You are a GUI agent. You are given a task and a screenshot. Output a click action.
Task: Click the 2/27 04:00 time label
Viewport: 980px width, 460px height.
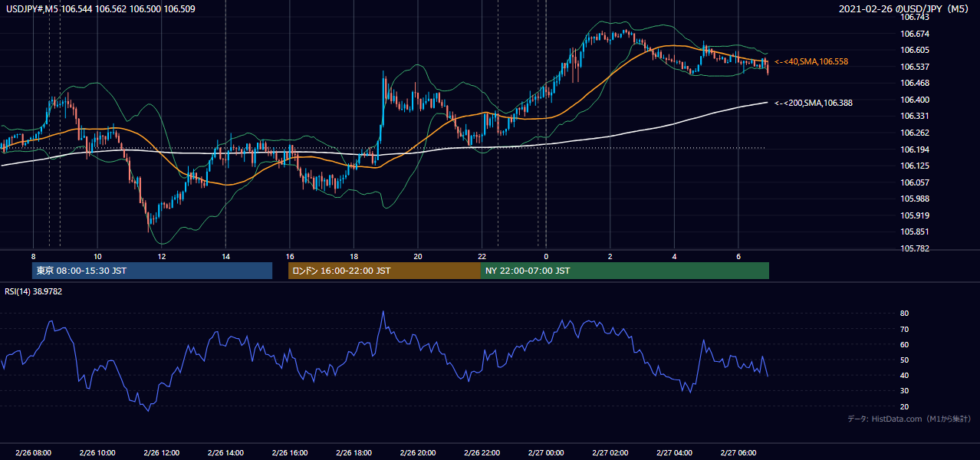[674, 453]
